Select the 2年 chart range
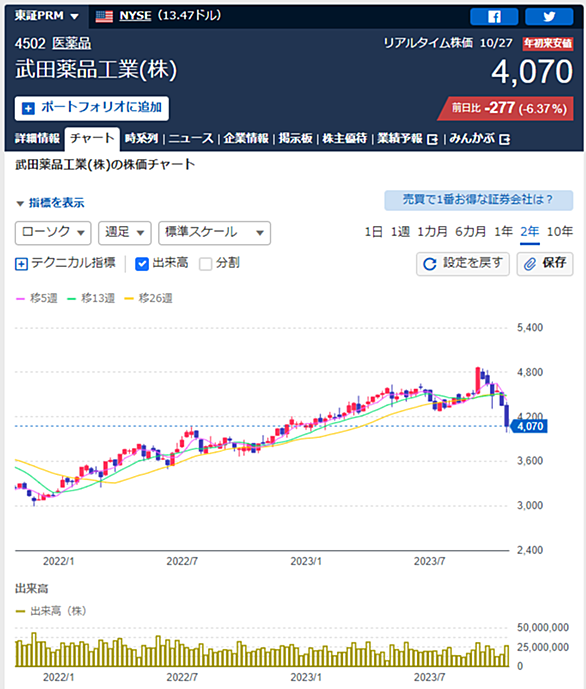The height and width of the screenshot is (689, 586). [x=530, y=232]
